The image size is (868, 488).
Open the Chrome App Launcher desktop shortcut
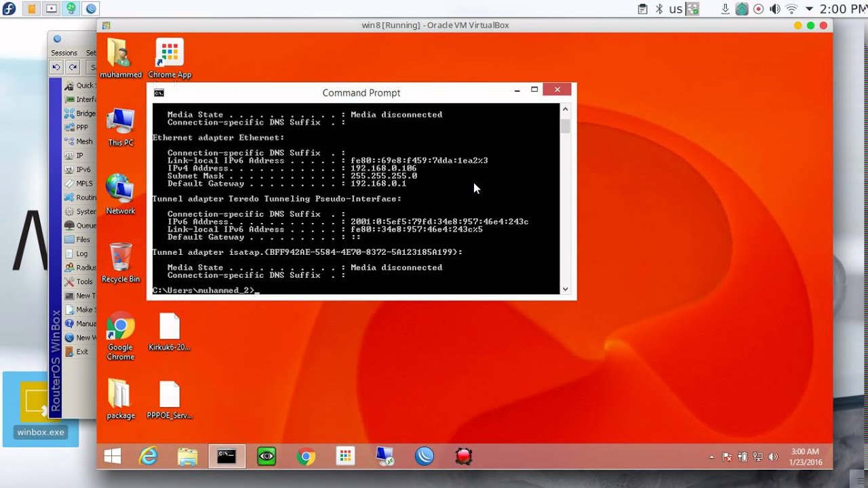pos(170,59)
